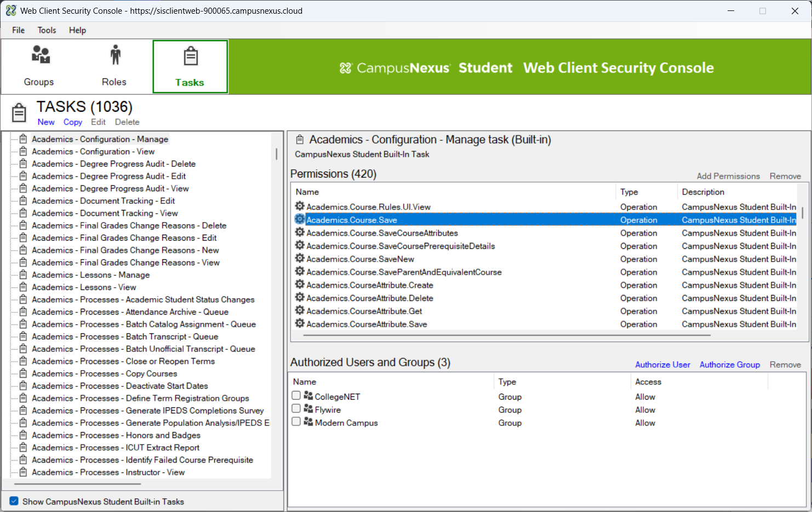Sort permissions by Description column header
The height and width of the screenshot is (512, 812).
pos(737,192)
